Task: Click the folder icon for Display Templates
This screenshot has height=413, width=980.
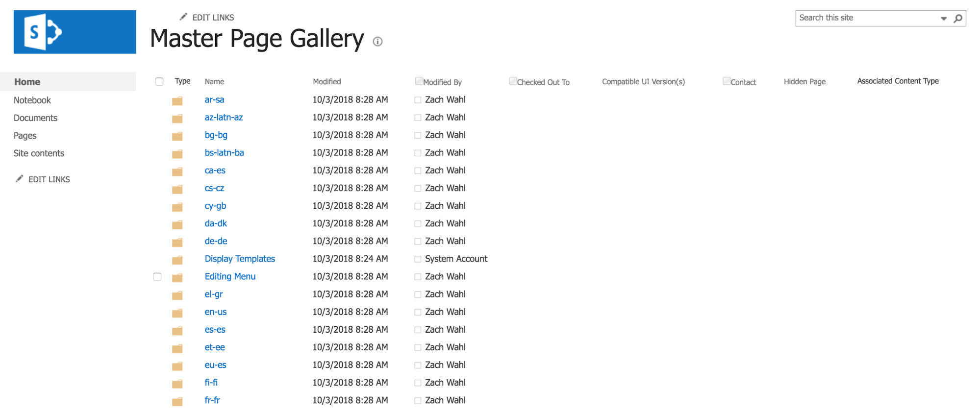Action: coord(177,260)
